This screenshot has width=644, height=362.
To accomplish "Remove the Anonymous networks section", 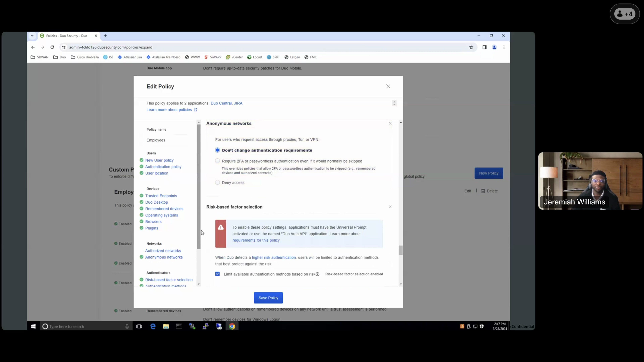I will pos(390,123).
